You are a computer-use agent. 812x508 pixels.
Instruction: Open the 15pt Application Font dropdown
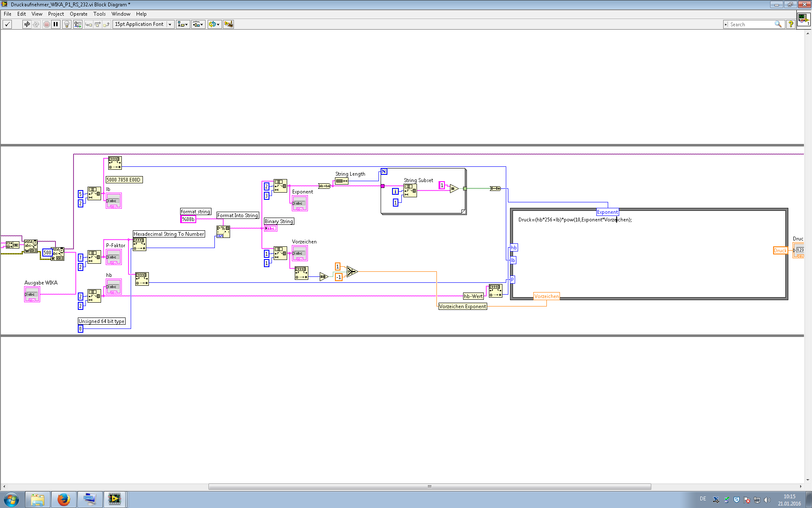[143, 24]
